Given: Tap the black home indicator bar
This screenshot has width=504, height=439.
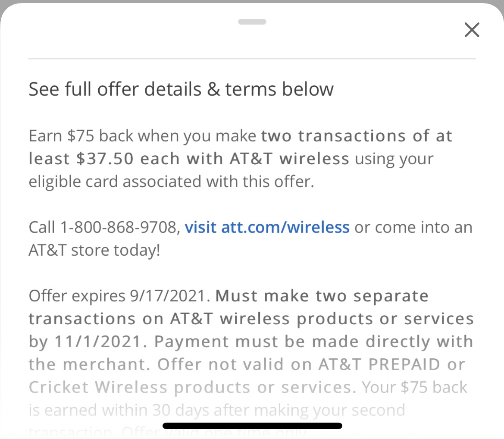Looking at the screenshot, I should coord(252,426).
